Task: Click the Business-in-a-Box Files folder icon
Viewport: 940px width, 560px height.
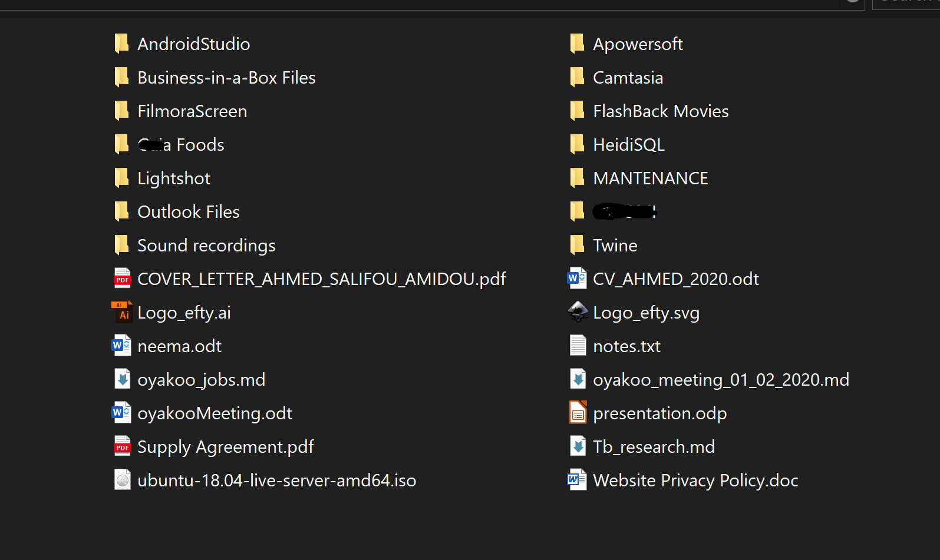Action: (121, 77)
